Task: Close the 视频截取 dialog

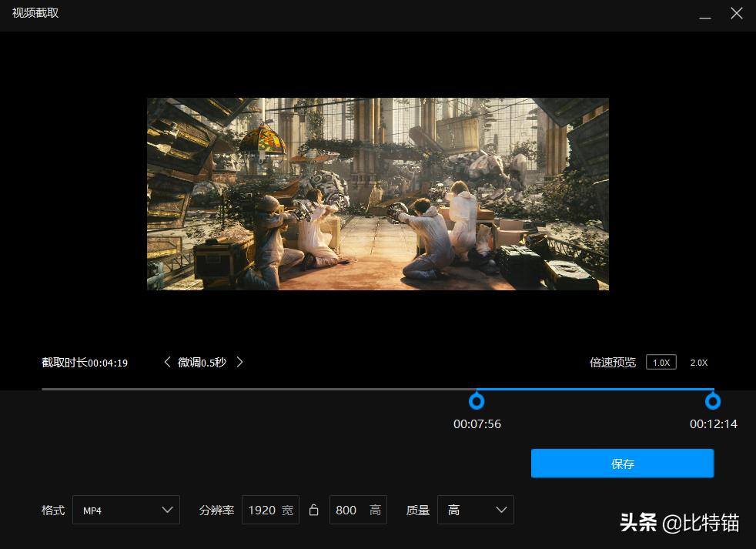Action: pyautogui.click(x=736, y=13)
